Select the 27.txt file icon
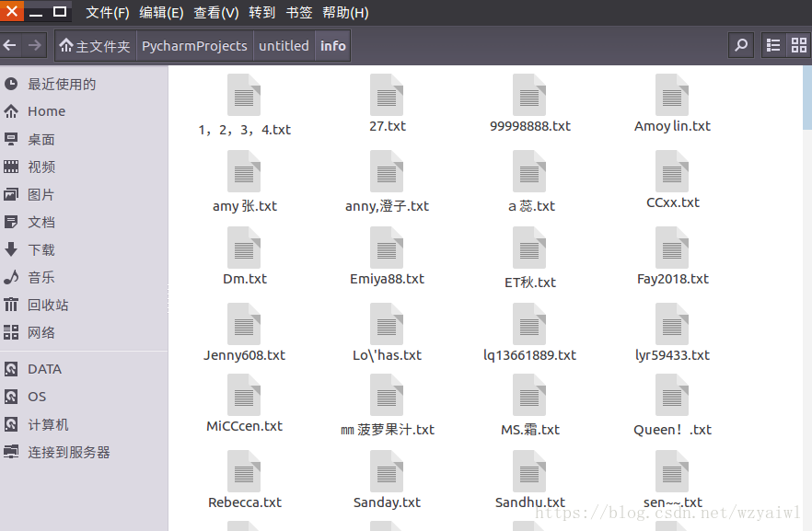Screen dimensions: 812x531 (x=387, y=95)
